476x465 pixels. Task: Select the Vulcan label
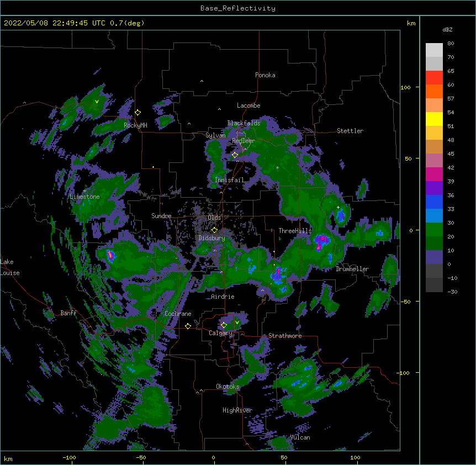tap(300, 437)
